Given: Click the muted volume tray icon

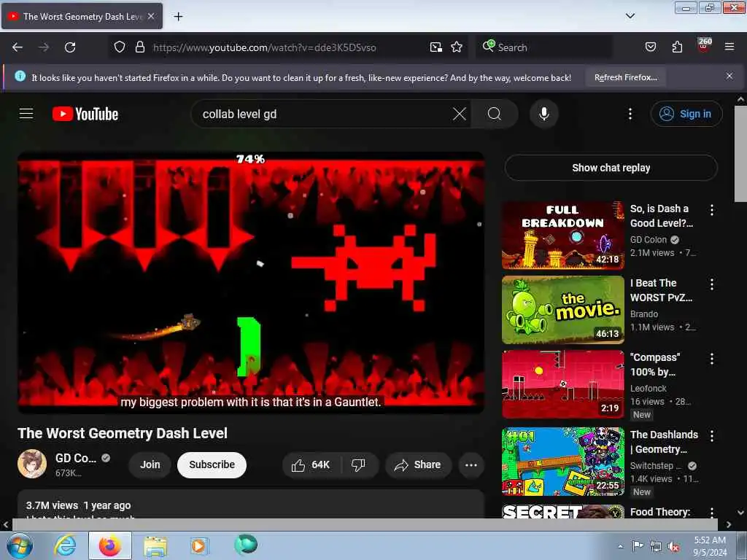Looking at the screenshot, I should [x=673, y=547].
